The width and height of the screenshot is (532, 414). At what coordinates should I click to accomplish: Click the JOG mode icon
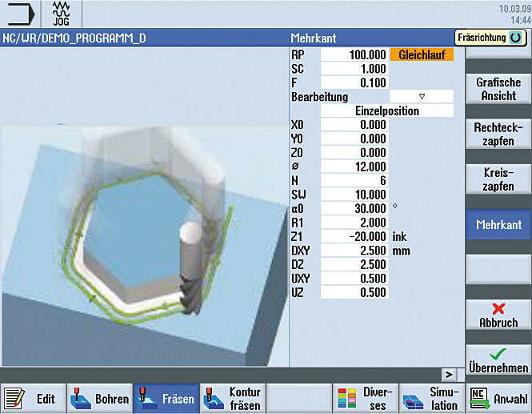62,14
